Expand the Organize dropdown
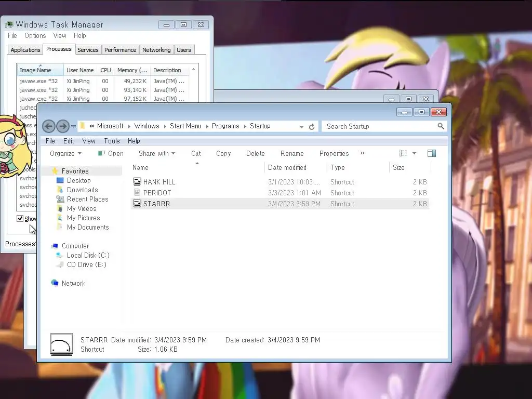This screenshot has width=532, height=399. (x=65, y=153)
